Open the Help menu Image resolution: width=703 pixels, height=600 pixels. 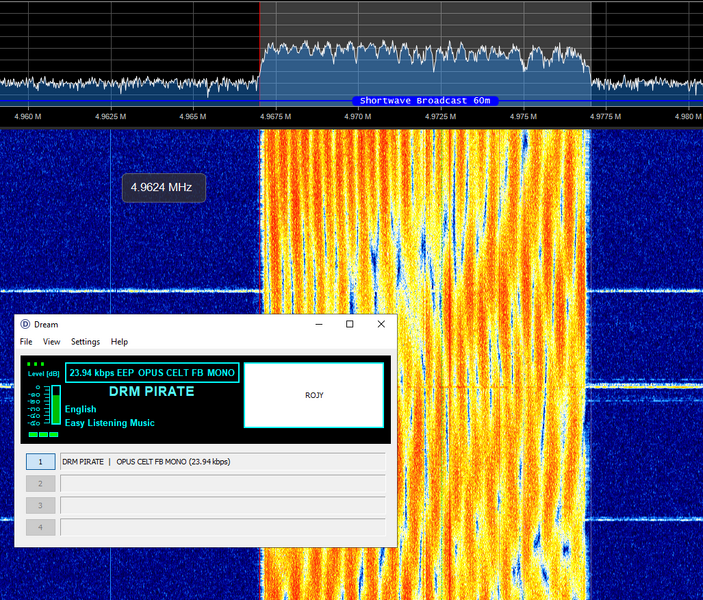[x=119, y=342]
